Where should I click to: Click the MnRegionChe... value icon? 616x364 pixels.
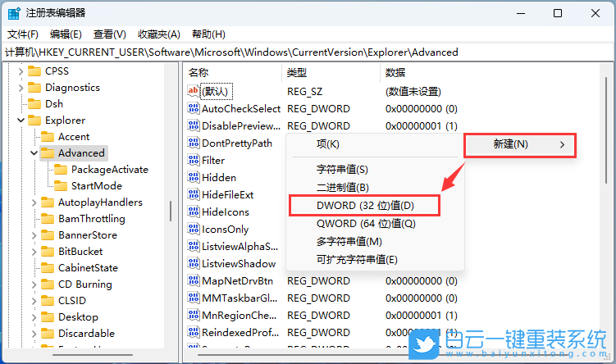194,315
